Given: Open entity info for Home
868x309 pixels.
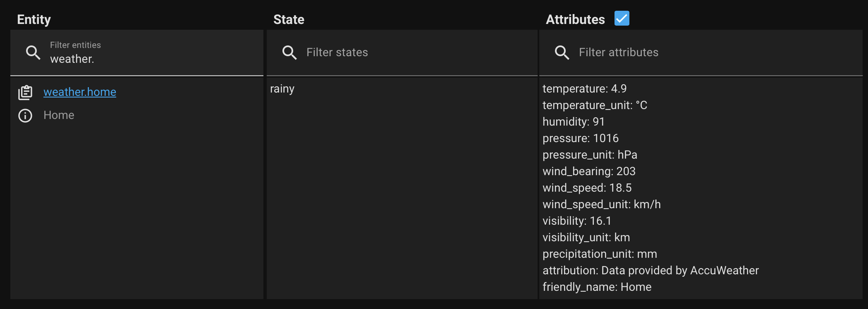Looking at the screenshot, I should [x=24, y=116].
